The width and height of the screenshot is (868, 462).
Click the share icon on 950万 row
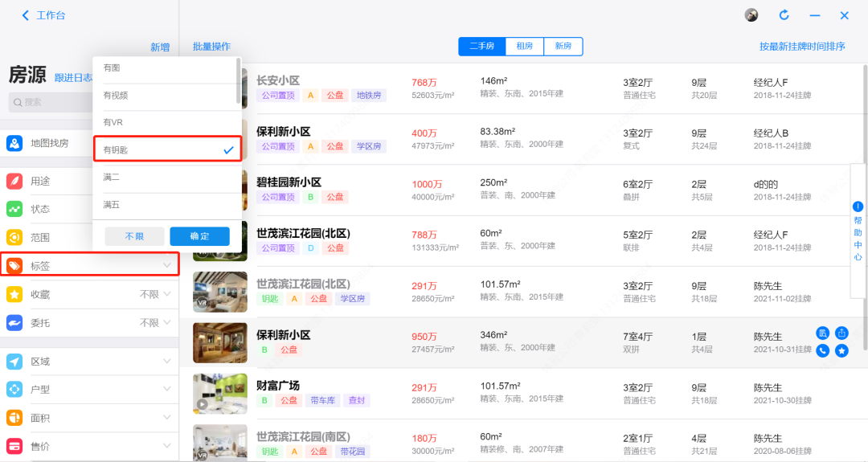841,333
